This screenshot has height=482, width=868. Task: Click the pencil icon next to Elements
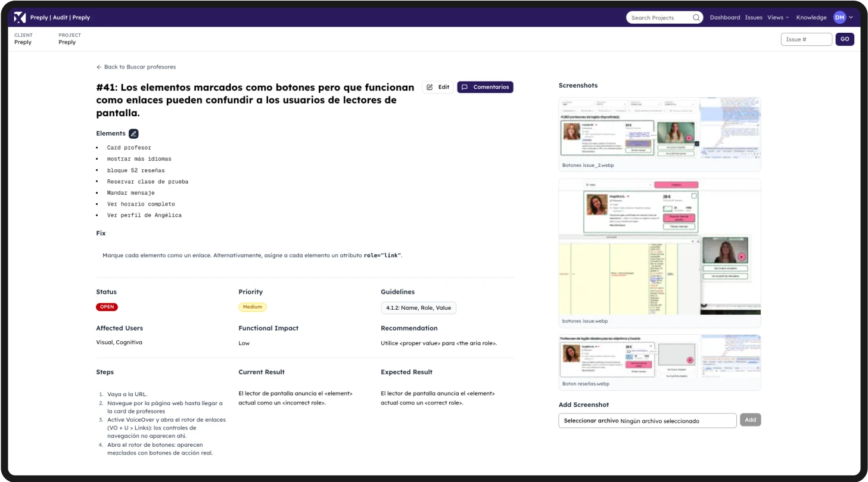point(133,133)
